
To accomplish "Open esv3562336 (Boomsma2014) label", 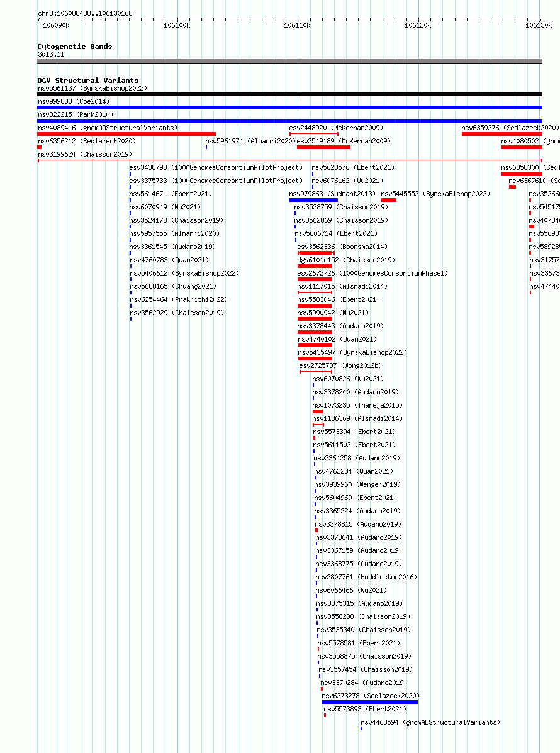I will (x=342, y=247).
